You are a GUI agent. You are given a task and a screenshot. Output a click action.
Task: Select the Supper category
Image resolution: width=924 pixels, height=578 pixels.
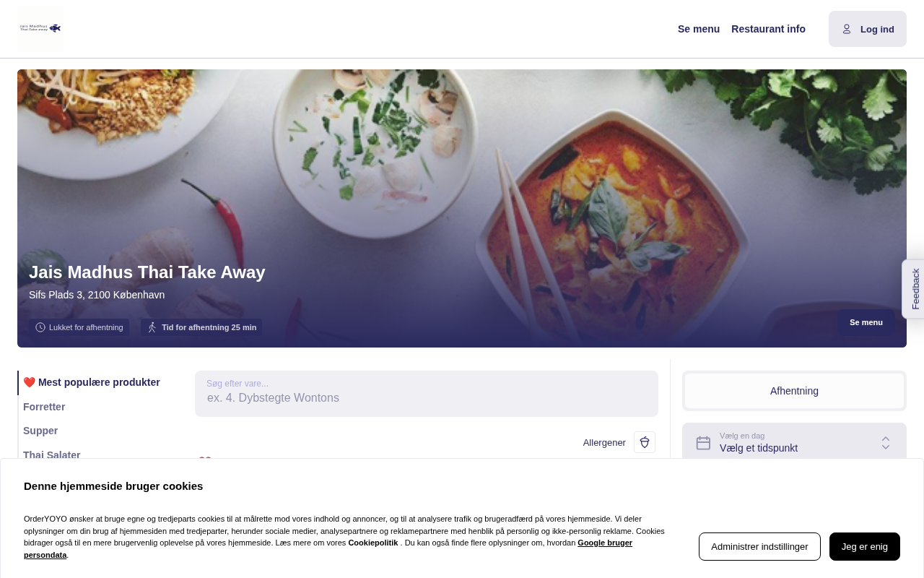click(x=40, y=431)
